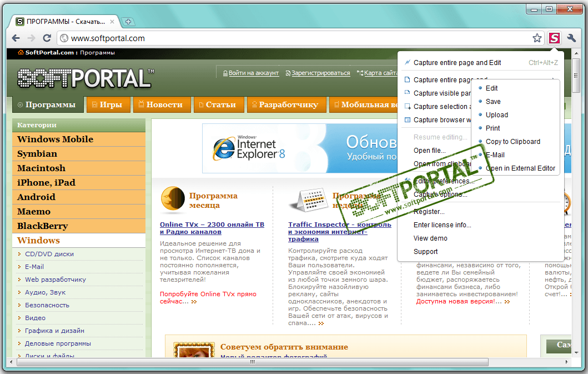Viewport: 588px width, 374px height.
Task: Select View demo menu entry
Action: pos(430,238)
